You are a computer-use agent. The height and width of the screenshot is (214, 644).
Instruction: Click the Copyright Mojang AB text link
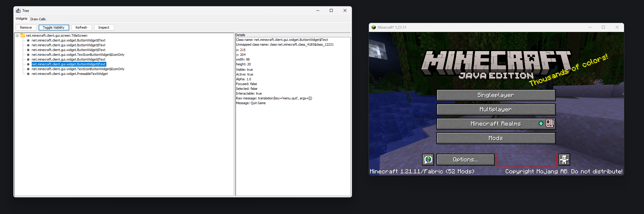564,172
